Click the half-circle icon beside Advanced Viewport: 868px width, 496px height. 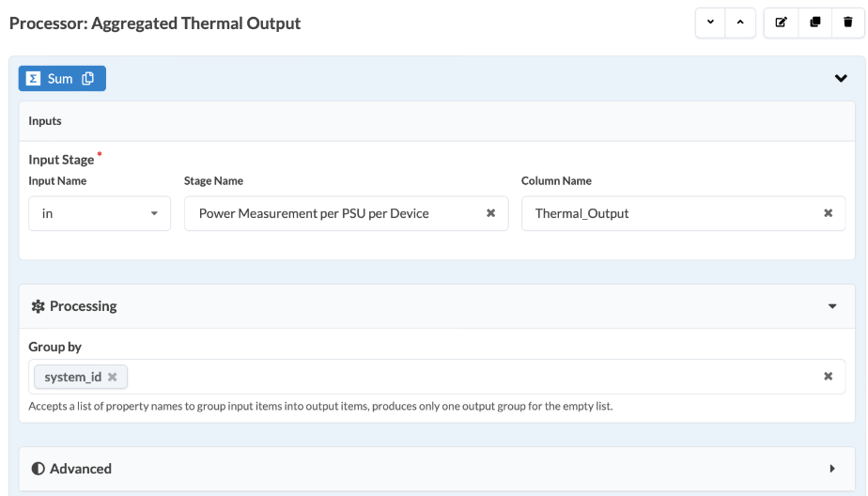point(38,469)
